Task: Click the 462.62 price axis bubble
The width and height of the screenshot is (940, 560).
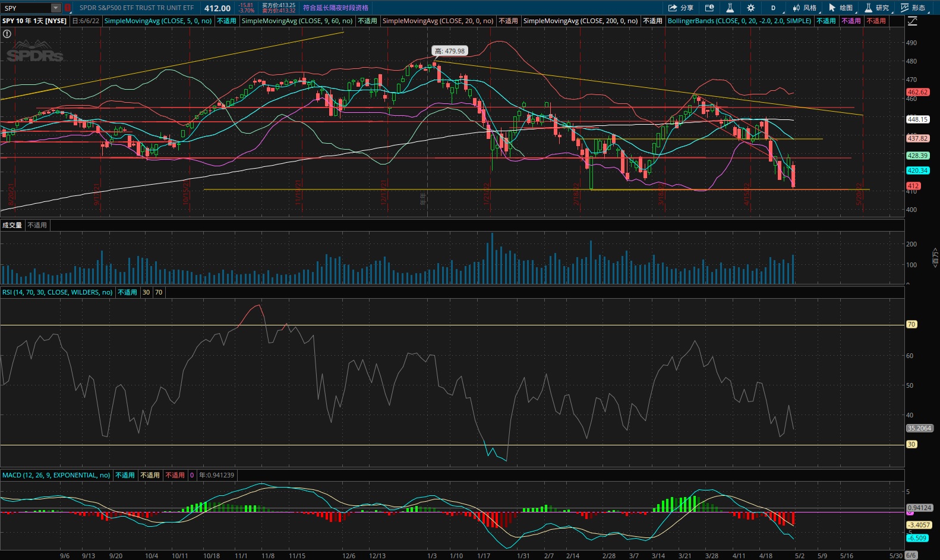Action: [917, 92]
